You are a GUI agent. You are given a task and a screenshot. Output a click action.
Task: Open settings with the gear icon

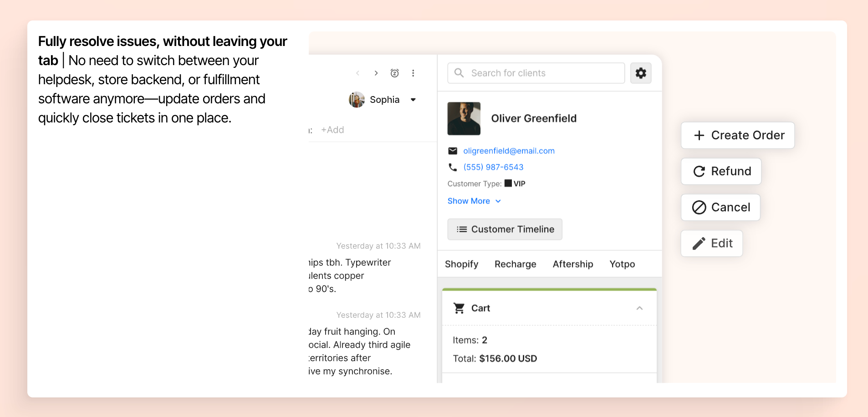pyautogui.click(x=641, y=73)
